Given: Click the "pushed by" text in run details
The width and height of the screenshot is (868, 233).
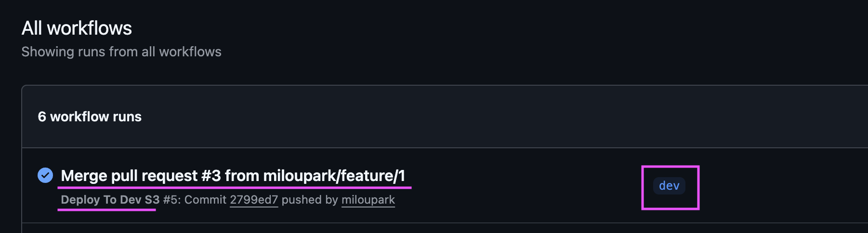Looking at the screenshot, I should (310, 200).
